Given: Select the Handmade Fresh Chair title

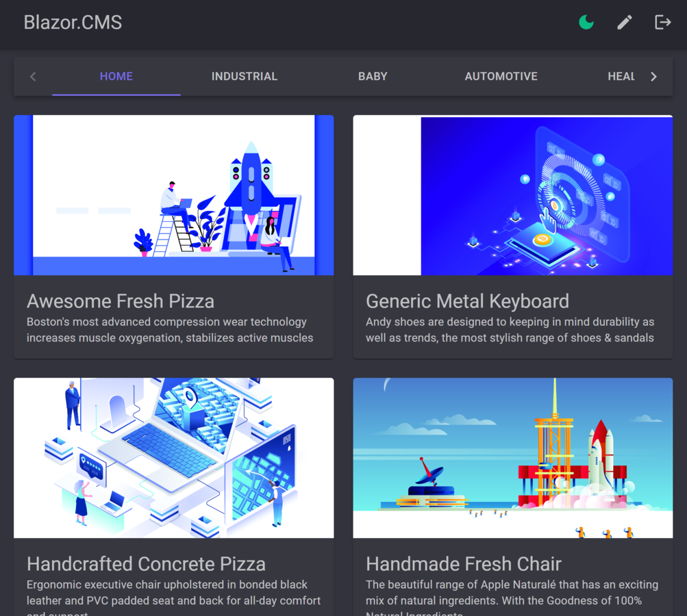Looking at the screenshot, I should pyautogui.click(x=464, y=564).
